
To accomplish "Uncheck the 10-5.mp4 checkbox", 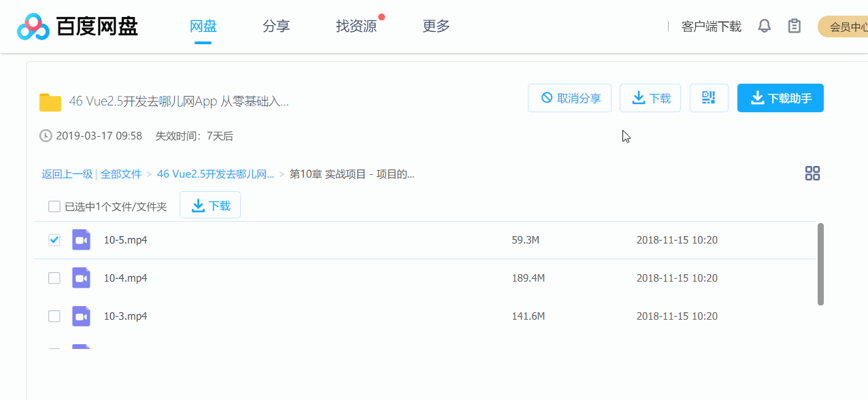I will [54, 240].
